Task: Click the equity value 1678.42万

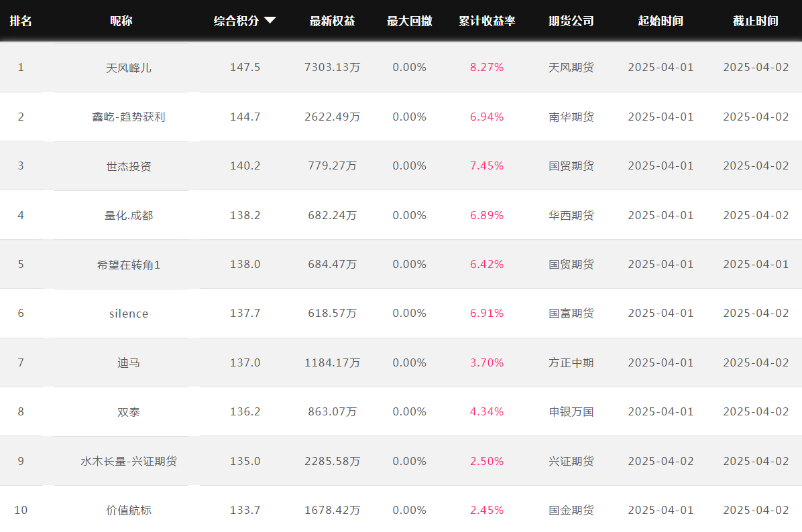Action: coord(333,510)
